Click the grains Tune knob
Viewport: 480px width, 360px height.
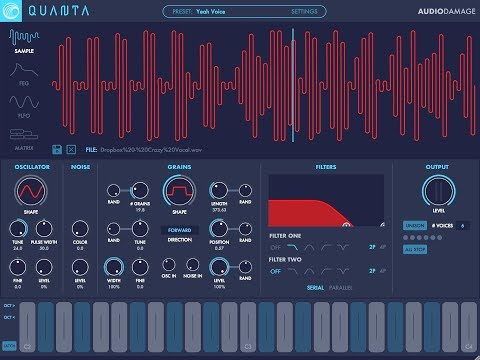pos(140,229)
